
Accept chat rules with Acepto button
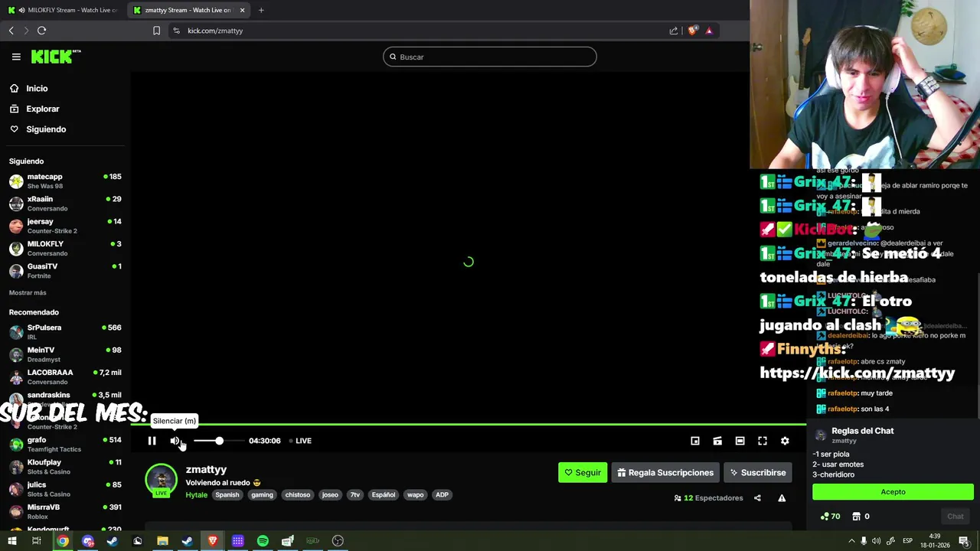coord(893,492)
